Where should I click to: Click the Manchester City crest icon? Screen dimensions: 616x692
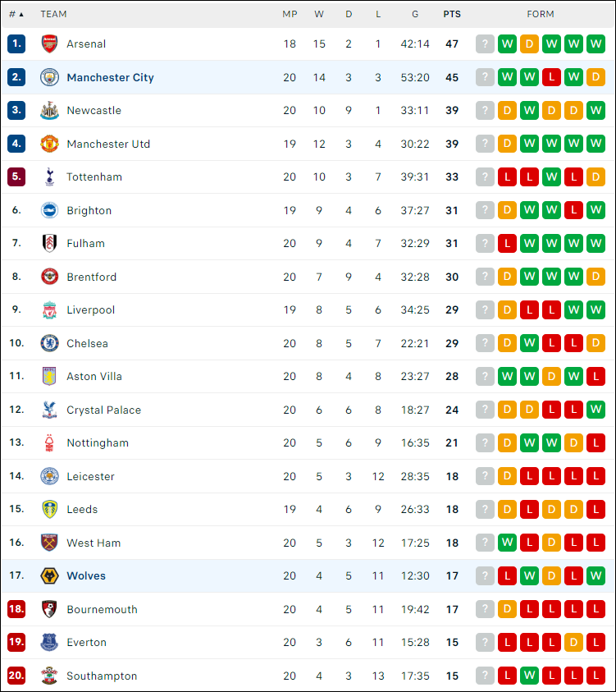click(x=49, y=77)
